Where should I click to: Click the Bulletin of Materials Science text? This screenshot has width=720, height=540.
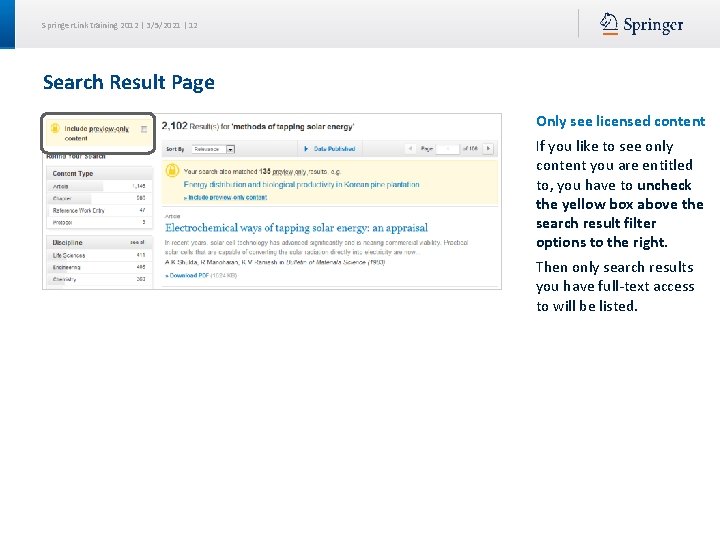pyautogui.click(x=325, y=263)
